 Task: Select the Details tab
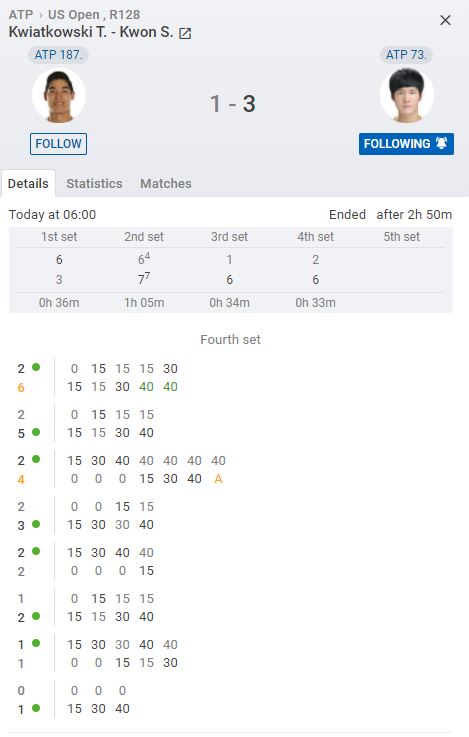click(x=28, y=183)
